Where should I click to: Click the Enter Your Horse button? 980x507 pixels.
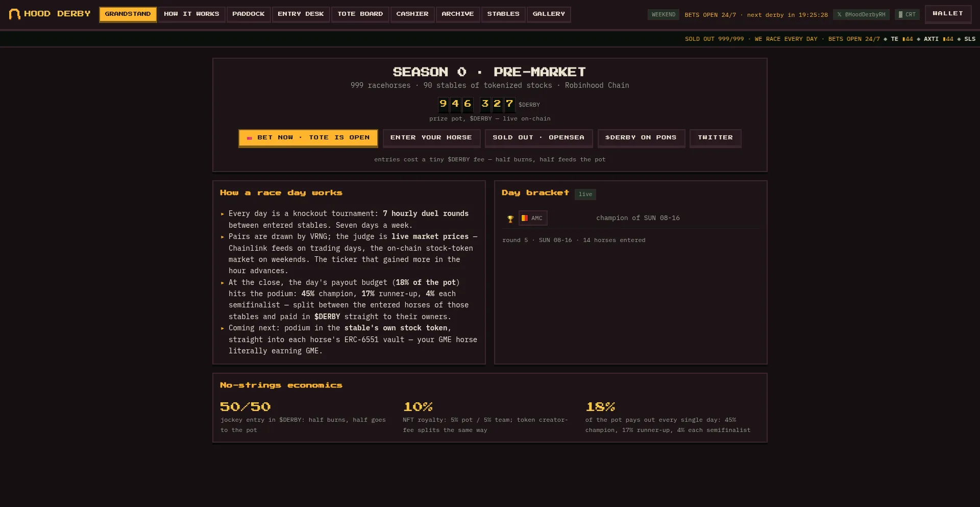tap(431, 138)
